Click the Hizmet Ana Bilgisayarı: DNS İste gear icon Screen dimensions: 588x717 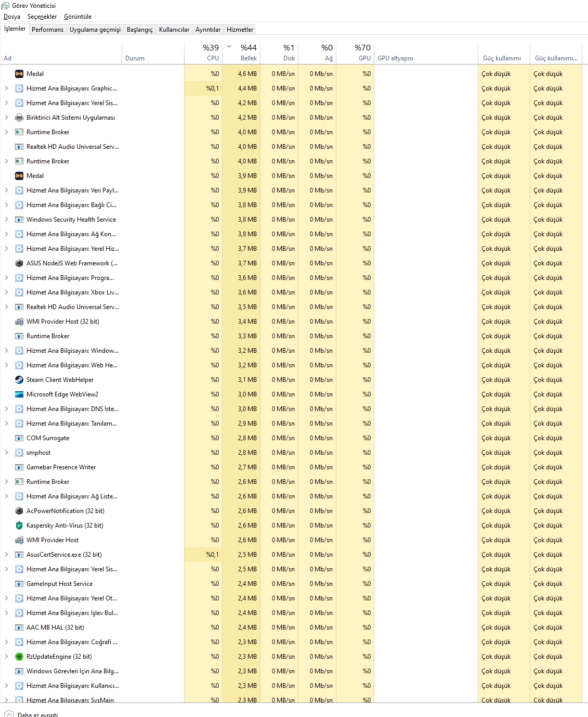click(x=19, y=409)
